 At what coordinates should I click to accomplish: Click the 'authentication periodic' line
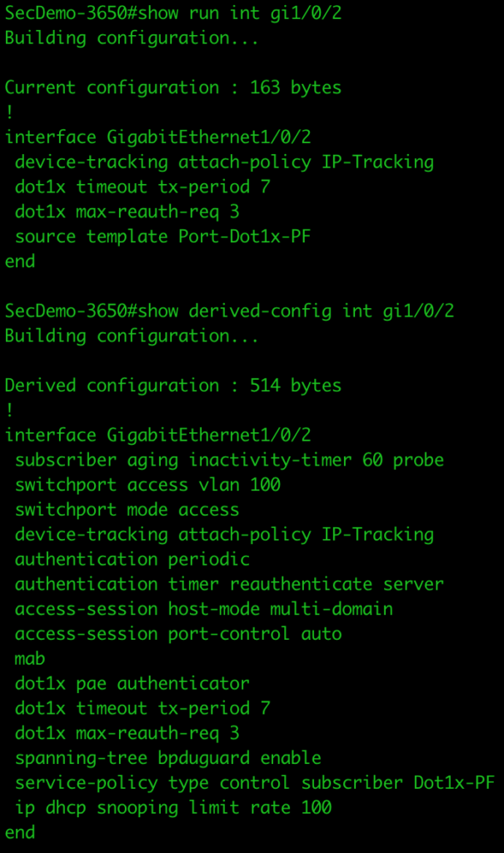point(132,559)
